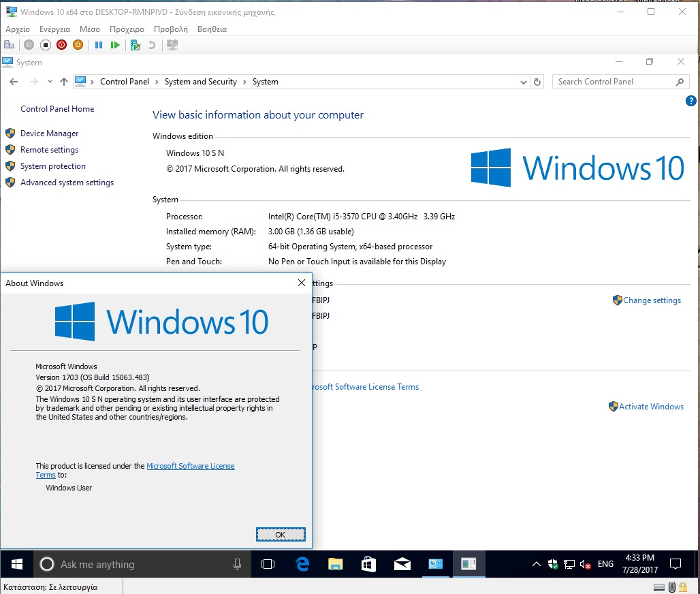Open the address bar history dropdown

point(523,82)
